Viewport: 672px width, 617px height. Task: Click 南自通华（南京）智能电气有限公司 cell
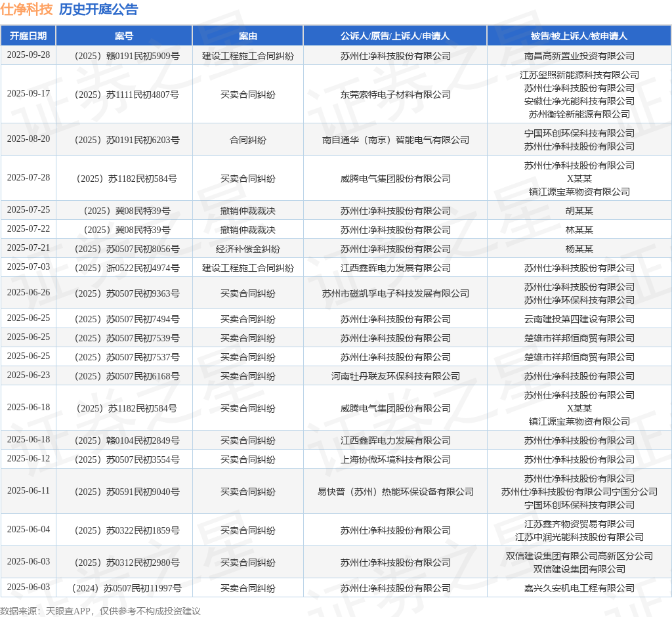click(x=395, y=140)
